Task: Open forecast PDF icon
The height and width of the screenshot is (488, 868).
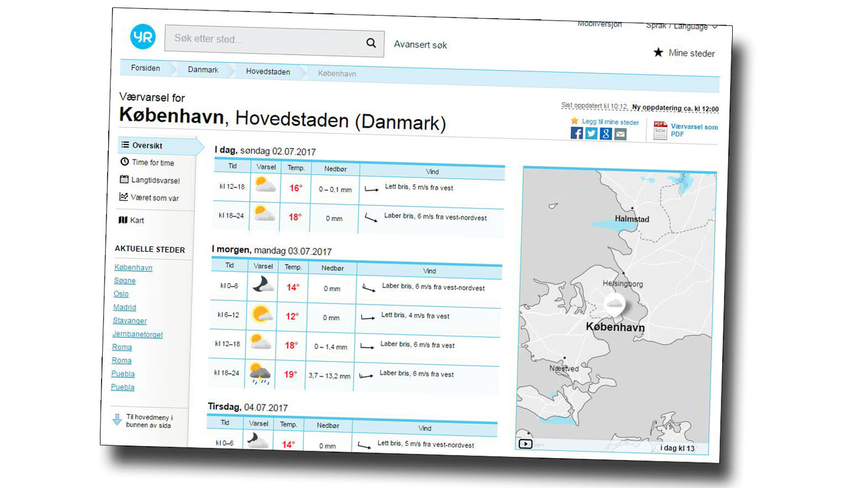Action: click(660, 130)
